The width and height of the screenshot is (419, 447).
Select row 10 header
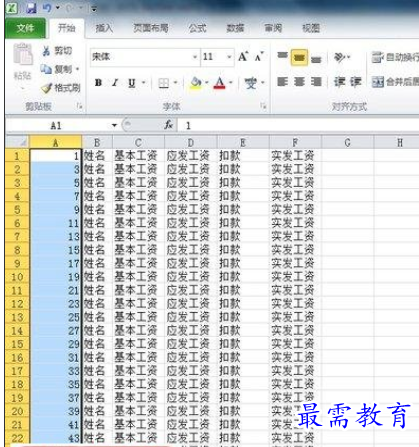pyautogui.click(x=17, y=277)
